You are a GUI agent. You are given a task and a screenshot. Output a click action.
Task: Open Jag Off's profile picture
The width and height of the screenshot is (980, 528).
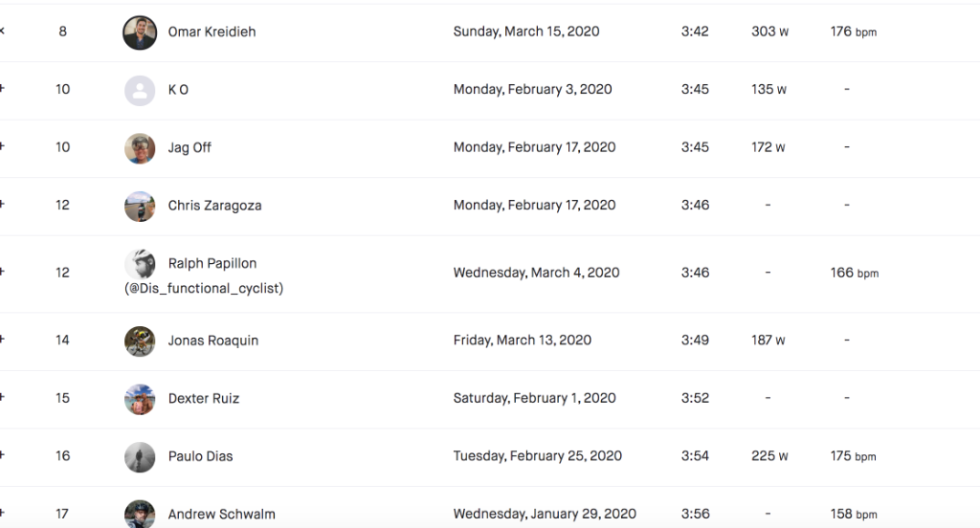coord(140,148)
